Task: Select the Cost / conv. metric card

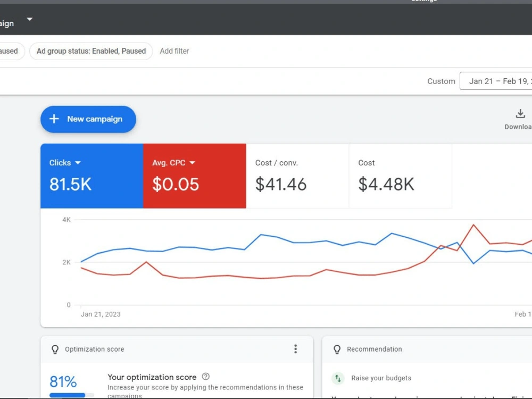Action: pyautogui.click(x=297, y=176)
